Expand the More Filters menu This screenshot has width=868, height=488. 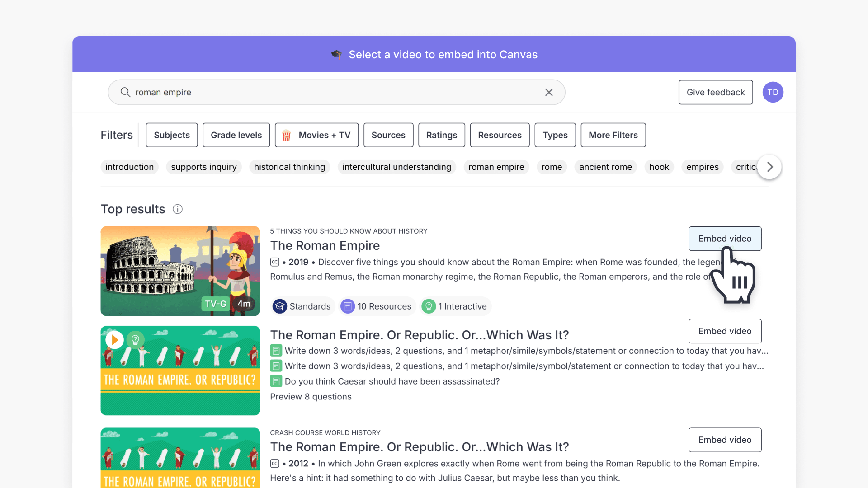tap(613, 135)
